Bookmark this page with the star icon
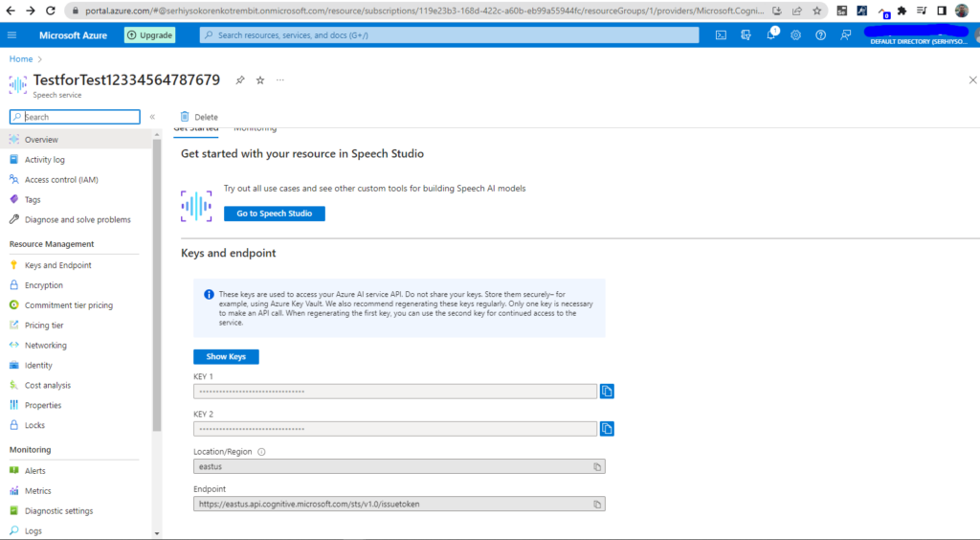The width and height of the screenshot is (980, 540). point(817,11)
